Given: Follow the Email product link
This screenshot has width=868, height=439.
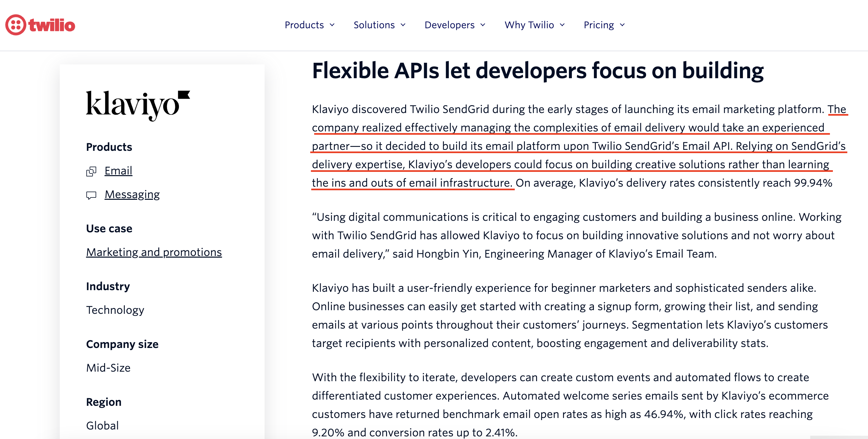Looking at the screenshot, I should pos(118,171).
